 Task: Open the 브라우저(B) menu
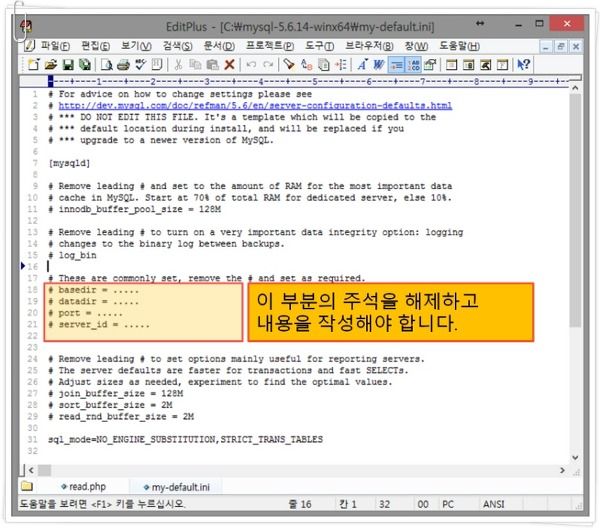click(x=369, y=46)
